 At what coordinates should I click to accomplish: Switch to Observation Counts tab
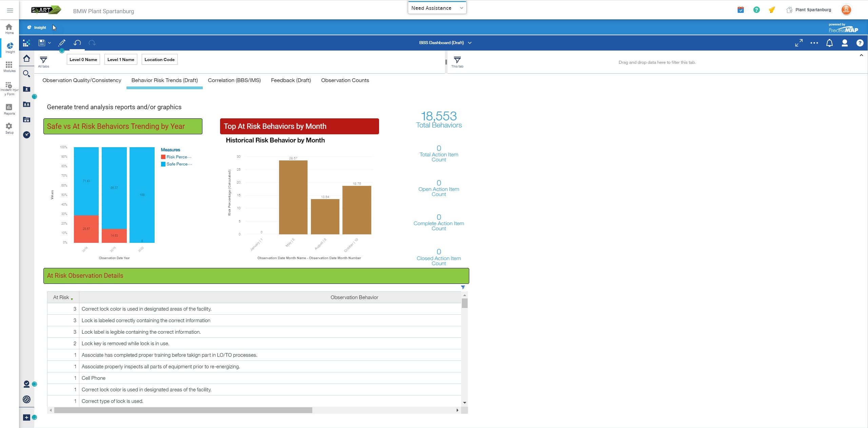pos(345,80)
